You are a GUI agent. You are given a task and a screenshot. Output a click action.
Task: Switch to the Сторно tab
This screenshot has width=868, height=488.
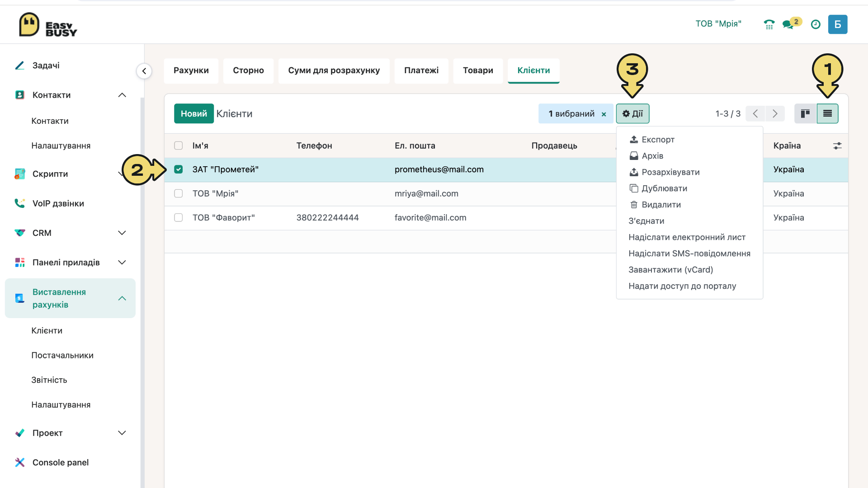coord(249,70)
